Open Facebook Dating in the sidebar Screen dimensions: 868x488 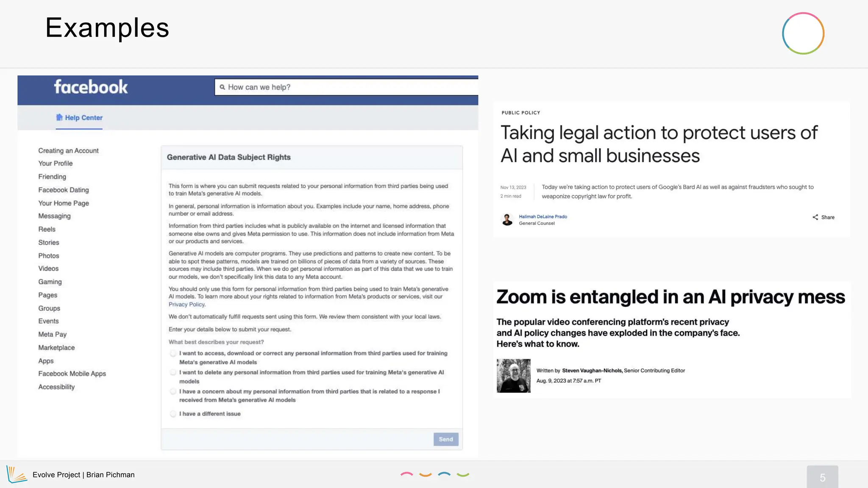64,190
